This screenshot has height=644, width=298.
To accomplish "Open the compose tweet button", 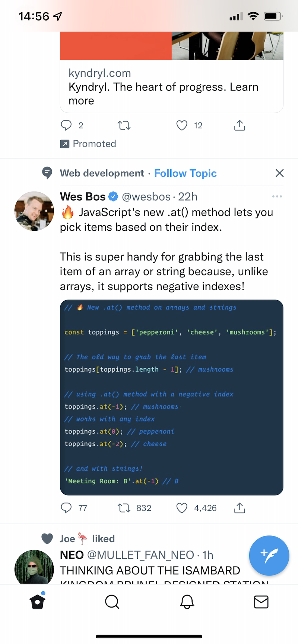I will pyautogui.click(x=269, y=555).
